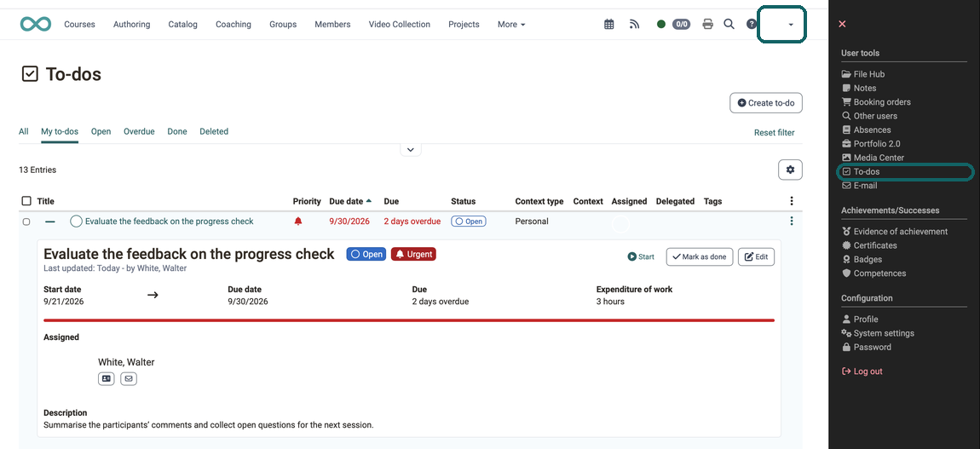Open the RSS subscriptions icon

(634, 25)
